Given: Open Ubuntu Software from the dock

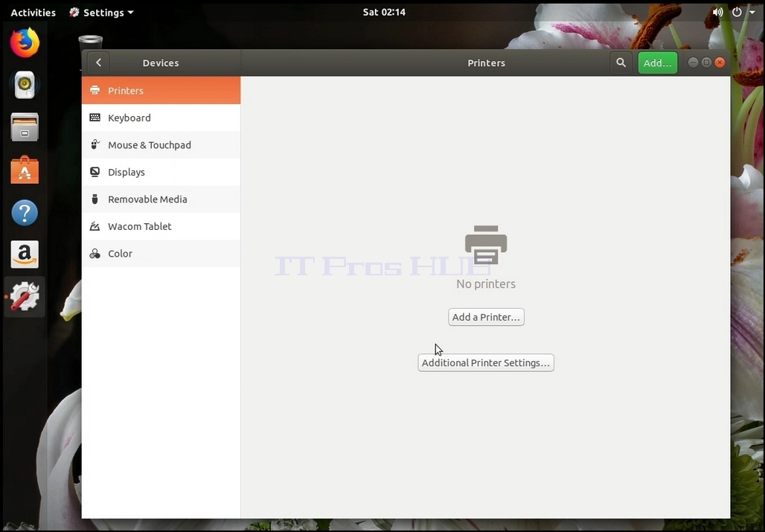Looking at the screenshot, I should point(25,170).
